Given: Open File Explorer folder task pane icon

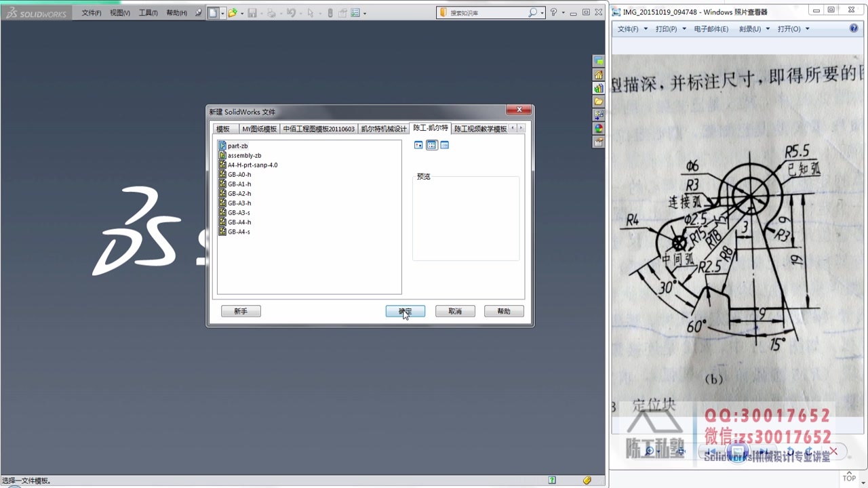Looking at the screenshot, I should [599, 102].
